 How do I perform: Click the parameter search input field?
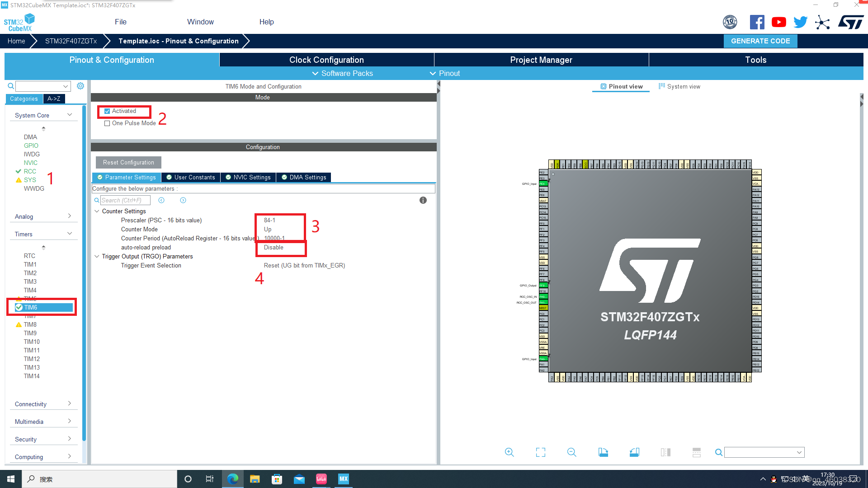coord(125,200)
